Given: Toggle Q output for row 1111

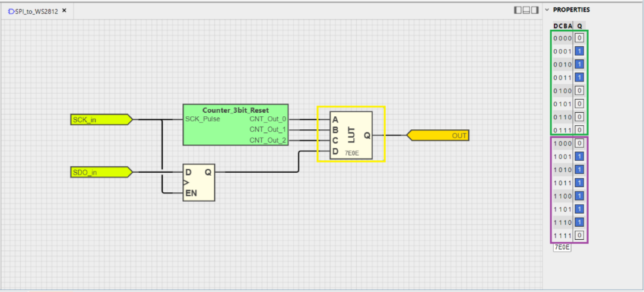Looking at the screenshot, I should (579, 235).
